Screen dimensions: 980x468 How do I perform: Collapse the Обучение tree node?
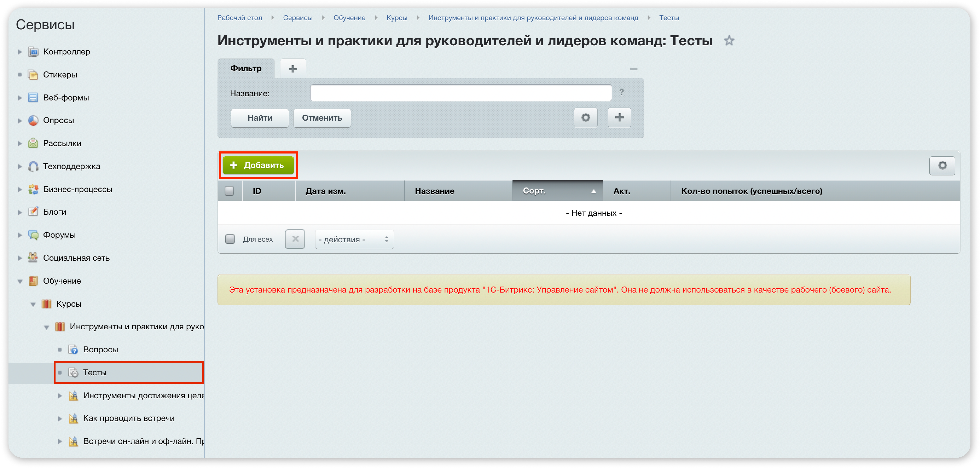[20, 281]
